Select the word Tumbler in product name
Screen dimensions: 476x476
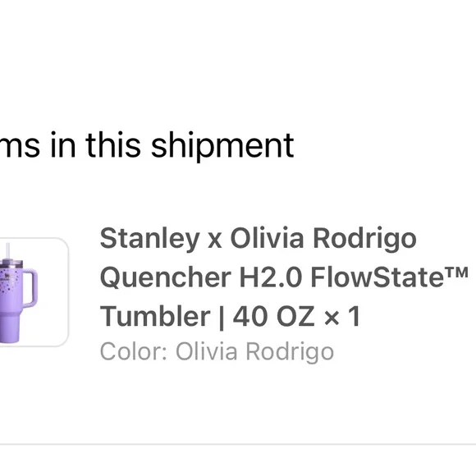[155, 316]
